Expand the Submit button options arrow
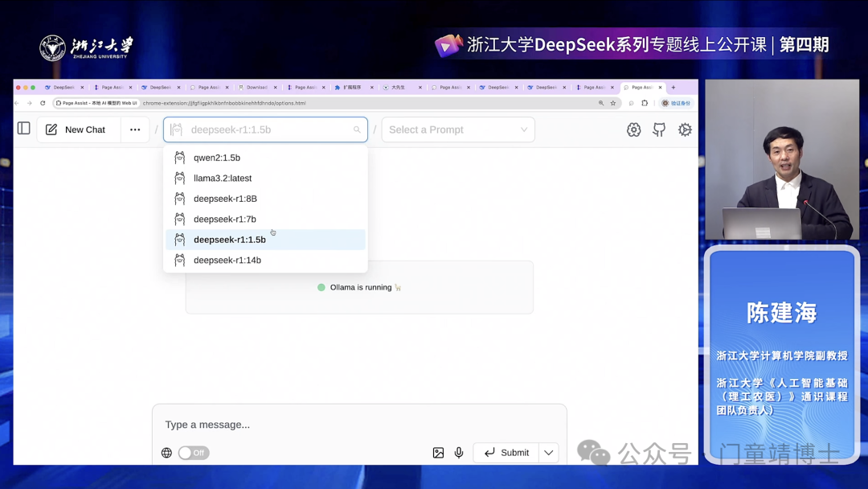The height and width of the screenshot is (489, 868). click(x=549, y=453)
